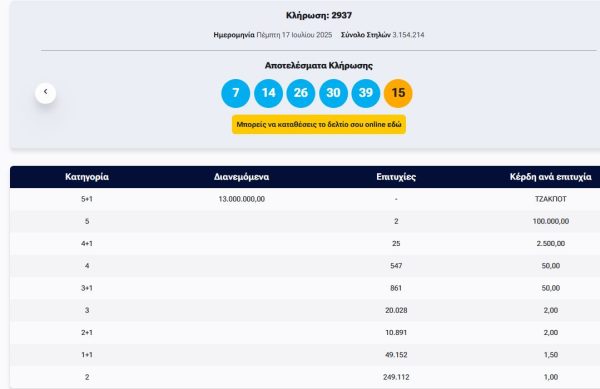Click the Κέρδη ανά επιτυχία column header
Screen dimensions: 600x389
click(x=551, y=177)
